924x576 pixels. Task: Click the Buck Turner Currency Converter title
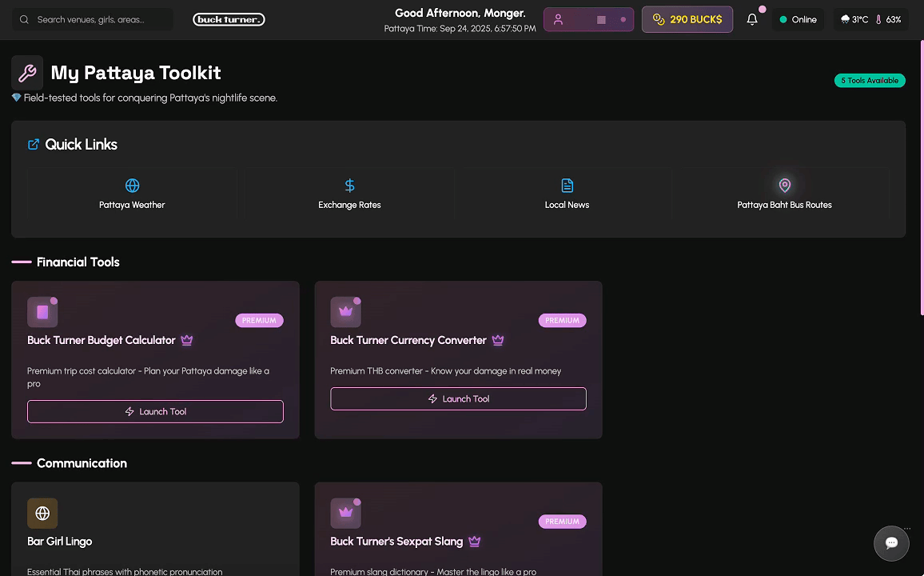click(408, 340)
